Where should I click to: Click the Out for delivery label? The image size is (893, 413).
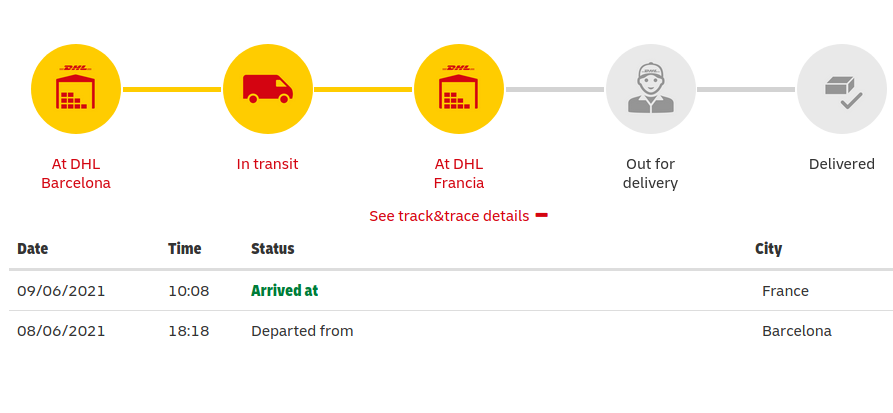pyautogui.click(x=650, y=174)
